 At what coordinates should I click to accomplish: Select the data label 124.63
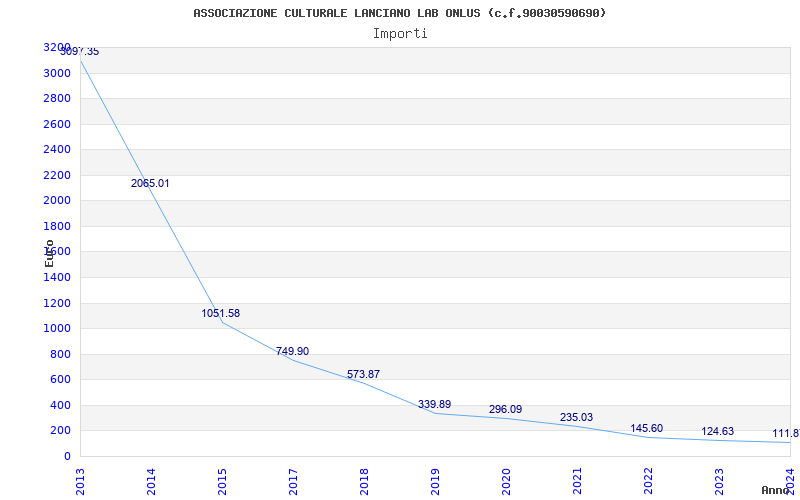(x=717, y=432)
